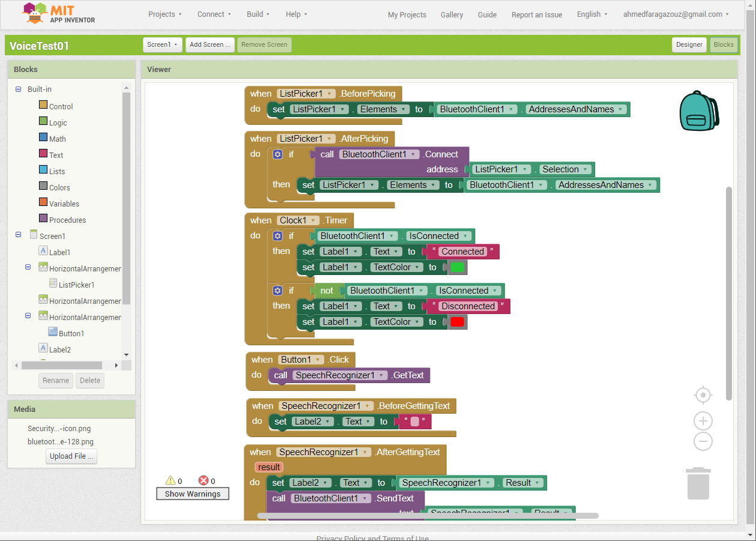Image resolution: width=756 pixels, height=541 pixels.
Task: Open mutator gear on the 'if not' block
Action: 277,291
